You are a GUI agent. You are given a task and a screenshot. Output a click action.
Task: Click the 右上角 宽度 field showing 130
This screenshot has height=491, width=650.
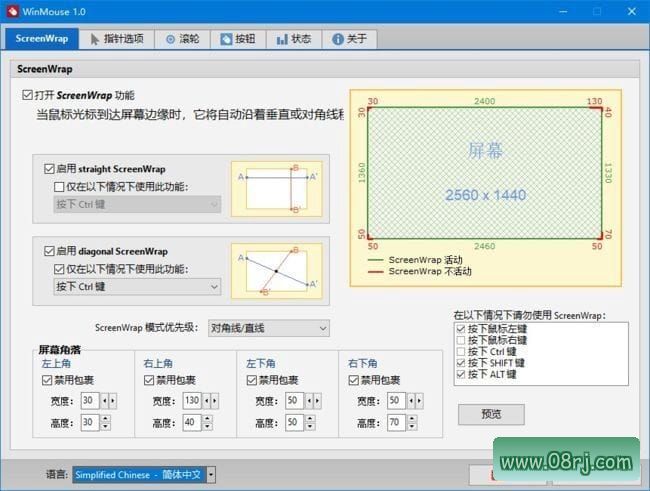click(192, 401)
